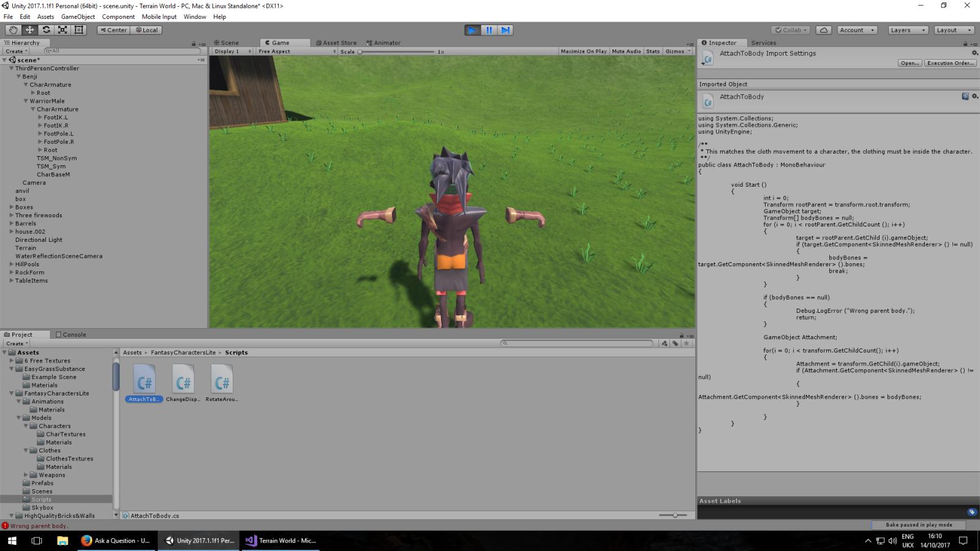This screenshot has height=551, width=980.
Task: Open the Windows Start menu
Action: pyautogui.click(x=12, y=541)
